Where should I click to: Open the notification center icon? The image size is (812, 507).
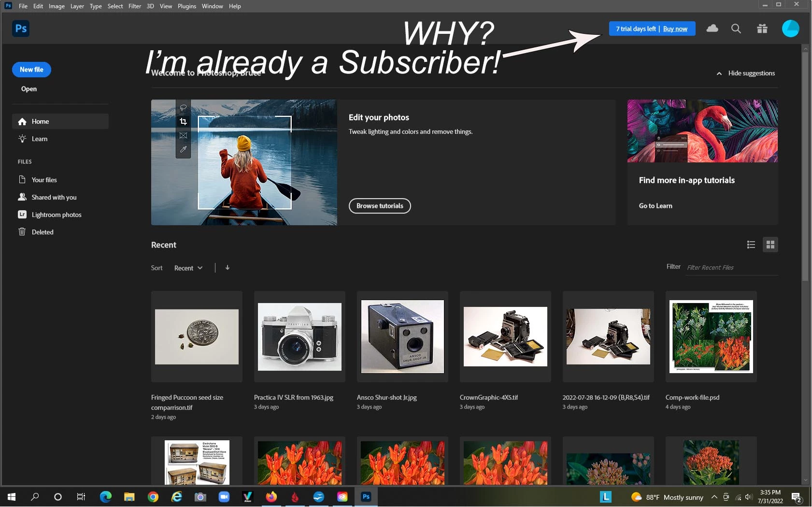pos(797,497)
